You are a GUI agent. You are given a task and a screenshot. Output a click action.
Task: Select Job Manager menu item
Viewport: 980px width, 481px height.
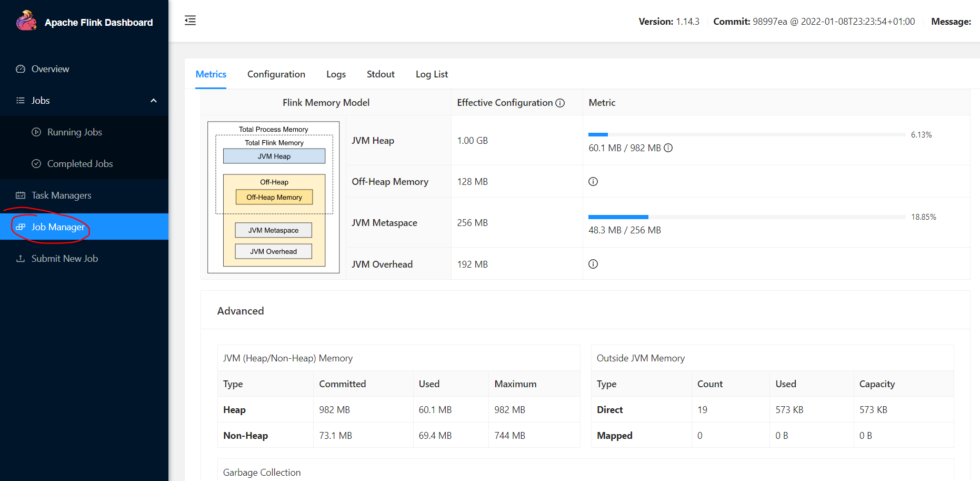(84, 227)
